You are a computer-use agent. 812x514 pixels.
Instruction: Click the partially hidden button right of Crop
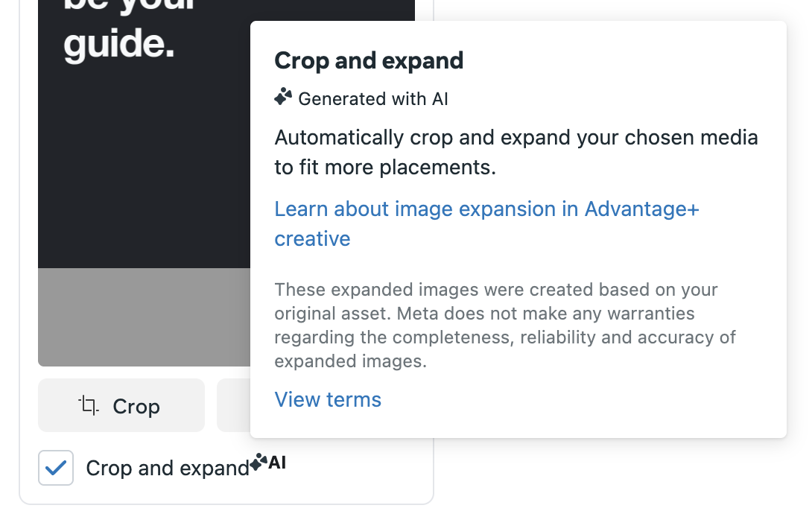(x=233, y=406)
